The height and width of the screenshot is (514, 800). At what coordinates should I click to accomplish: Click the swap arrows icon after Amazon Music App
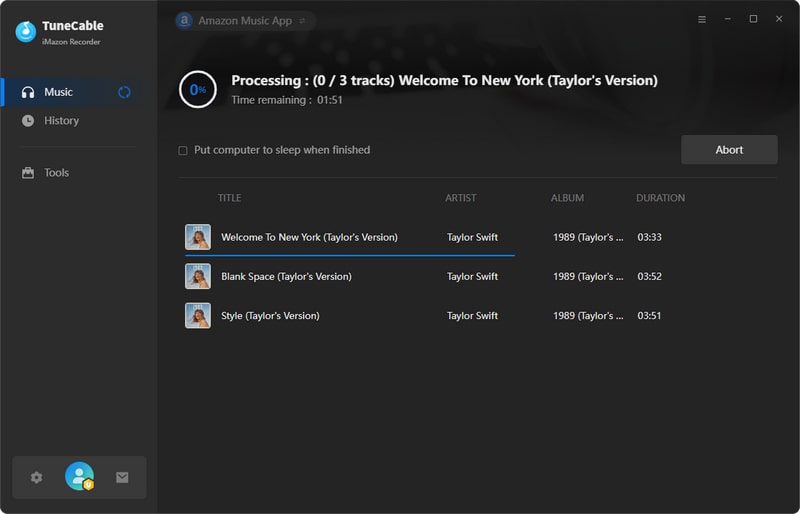pyautogui.click(x=302, y=21)
